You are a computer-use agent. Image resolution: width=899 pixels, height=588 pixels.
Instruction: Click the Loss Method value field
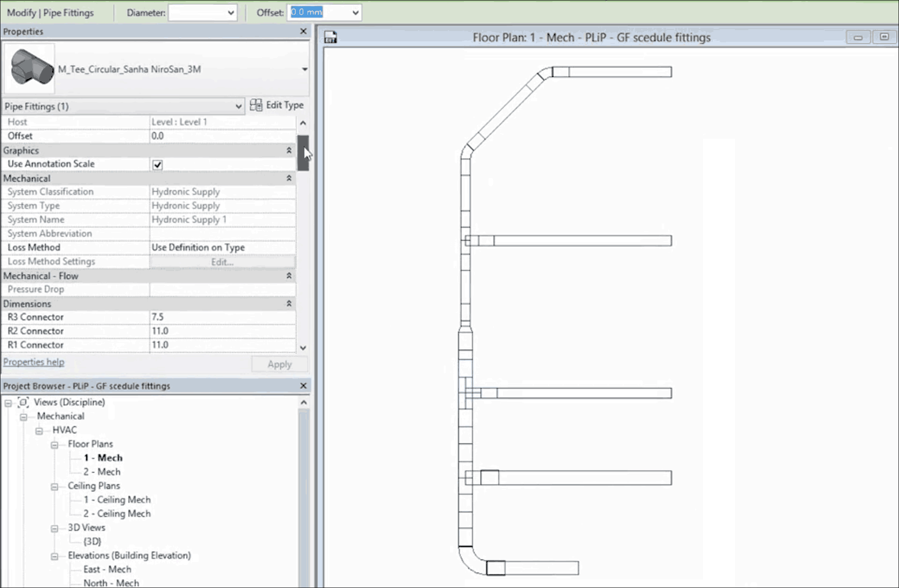click(x=223, y=247)
